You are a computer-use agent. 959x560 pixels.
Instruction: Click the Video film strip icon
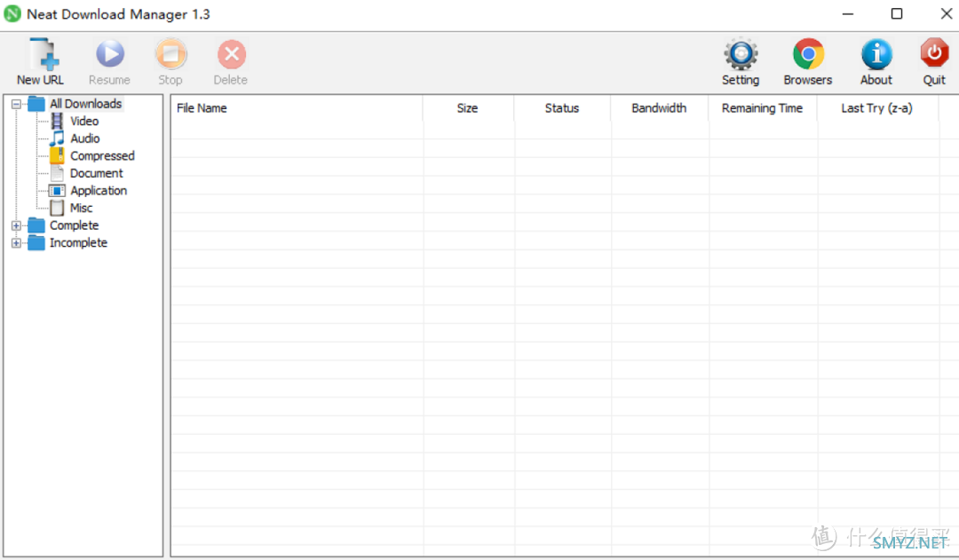click(x=57, y=121)
